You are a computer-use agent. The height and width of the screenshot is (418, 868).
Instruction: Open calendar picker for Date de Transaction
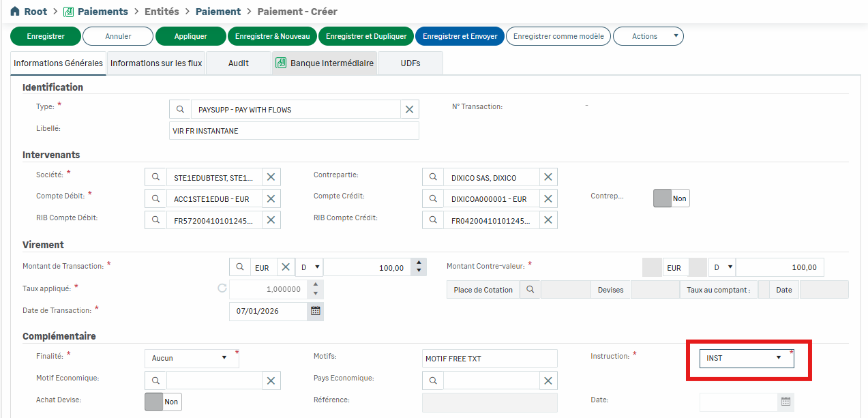click(315, 311)
